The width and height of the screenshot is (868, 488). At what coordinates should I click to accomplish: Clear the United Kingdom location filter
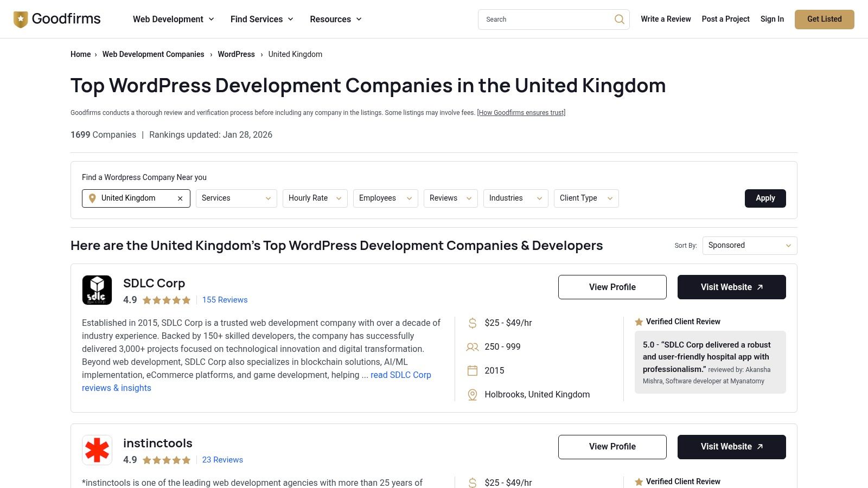[180, 198]
